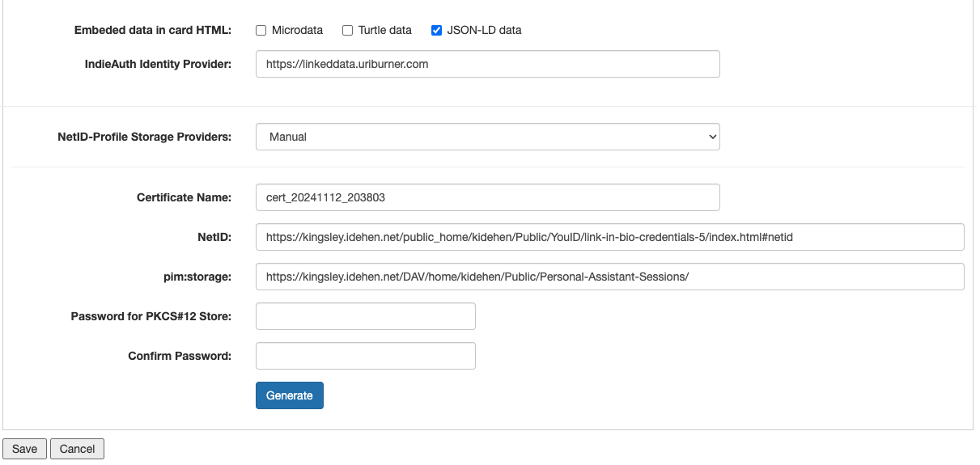Click the pim:storage URL input field

click(609, 277)
